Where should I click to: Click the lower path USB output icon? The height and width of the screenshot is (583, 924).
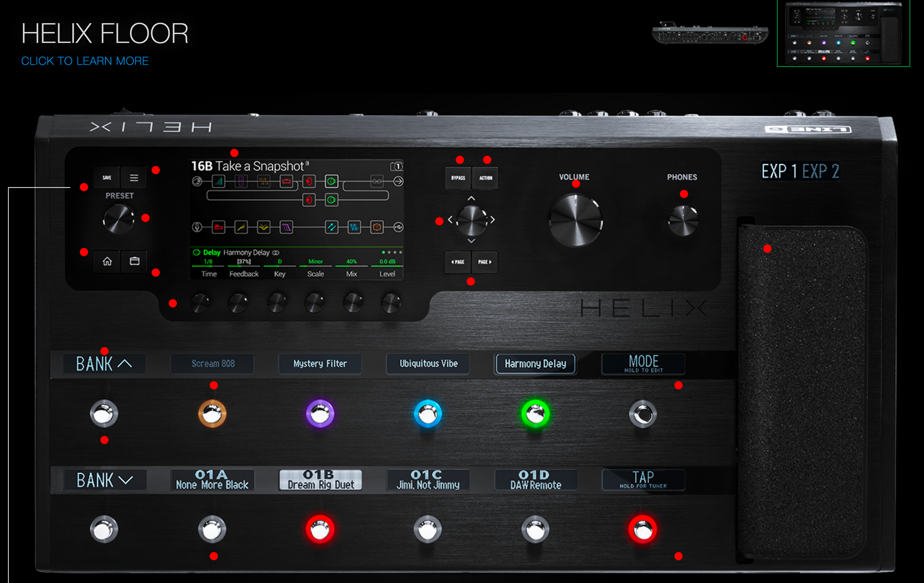pyautogui.click(x=398, y=227)
